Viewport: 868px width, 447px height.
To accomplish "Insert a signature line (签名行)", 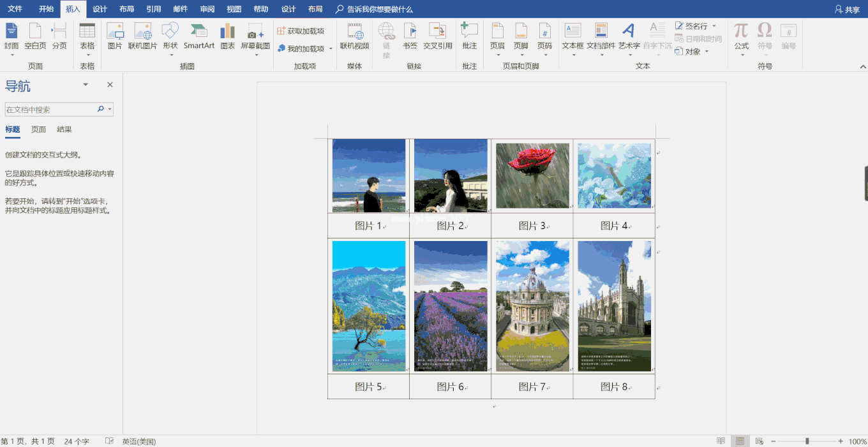I will pyautogui.click(x=691, y=26).
